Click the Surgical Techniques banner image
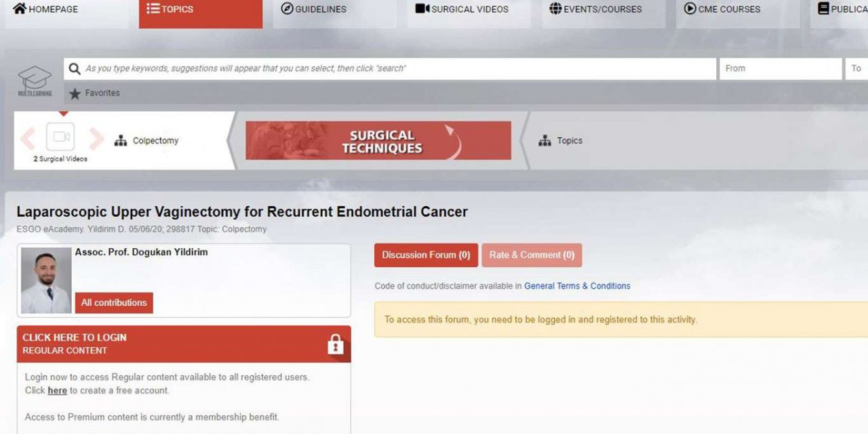Image resolution: width=868 pixels, height=434 pixels. (x=378, y=141)
